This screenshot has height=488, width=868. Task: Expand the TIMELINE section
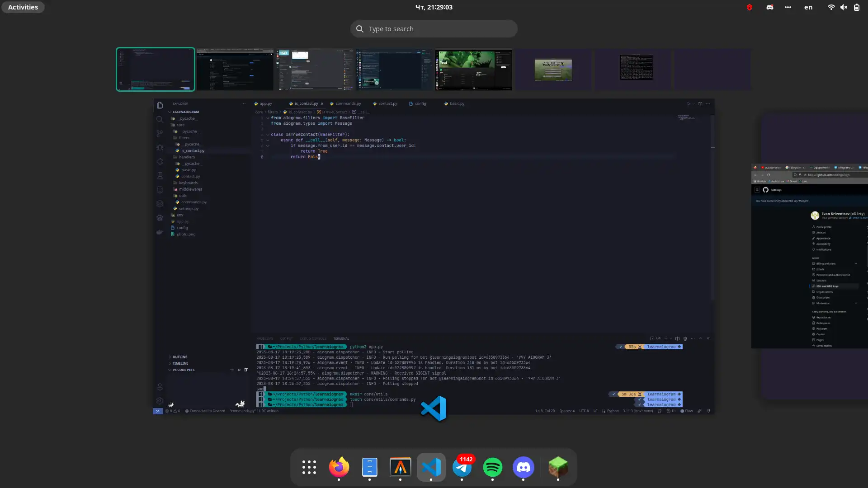180,363
